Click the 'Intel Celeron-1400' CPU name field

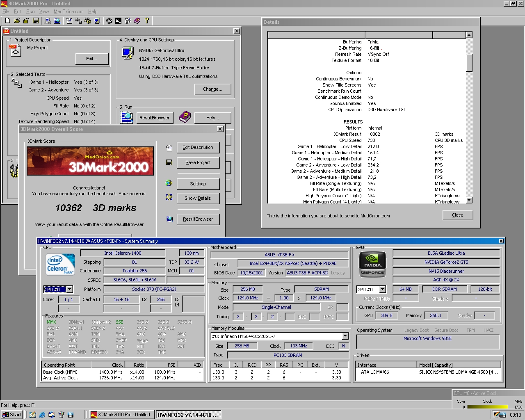click(123, 253)
